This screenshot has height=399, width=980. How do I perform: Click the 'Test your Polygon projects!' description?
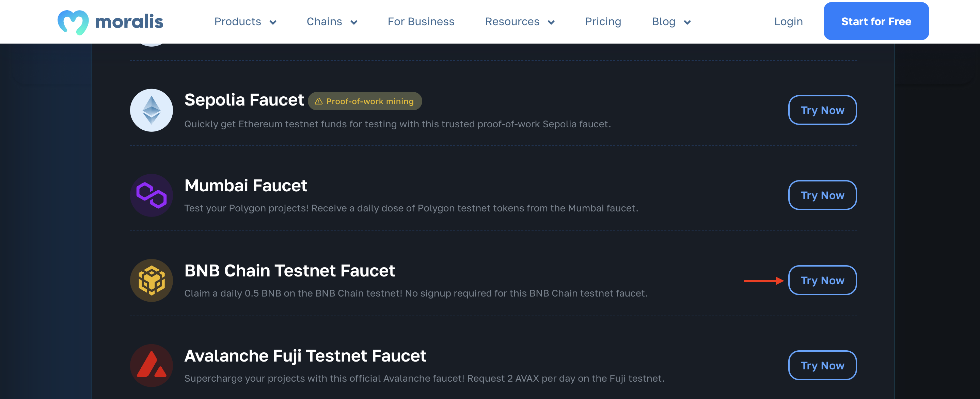tap(411, 208)
